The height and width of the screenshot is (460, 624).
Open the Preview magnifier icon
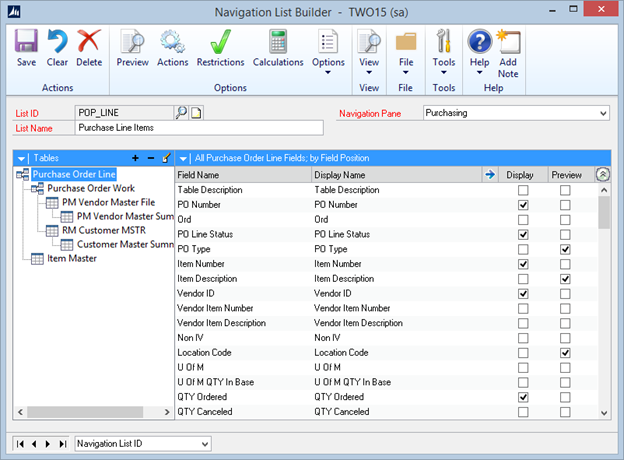(x=133, y=41)
